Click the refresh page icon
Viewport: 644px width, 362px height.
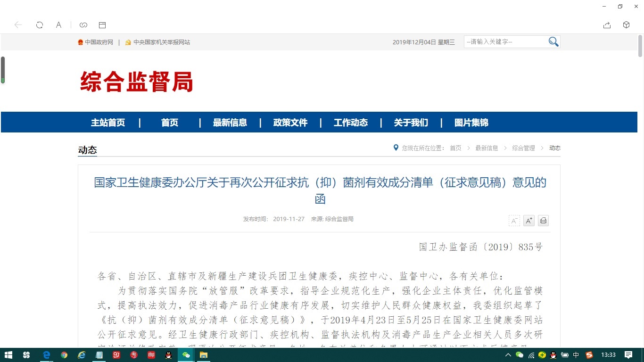click(x=40, y=25)
